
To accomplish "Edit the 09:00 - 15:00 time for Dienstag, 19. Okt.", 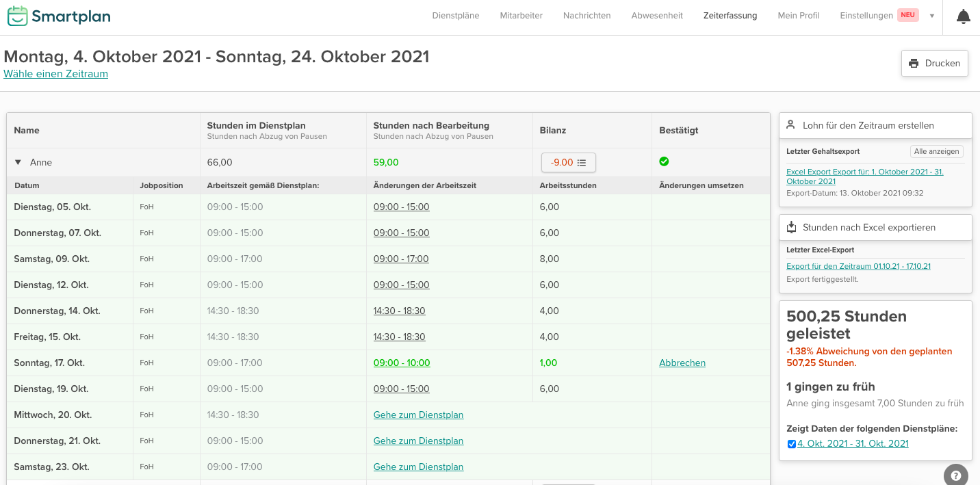I will pos(402,389).
